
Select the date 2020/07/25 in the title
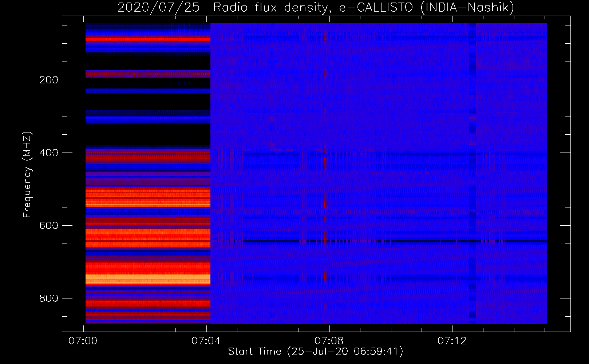[158, 7]
